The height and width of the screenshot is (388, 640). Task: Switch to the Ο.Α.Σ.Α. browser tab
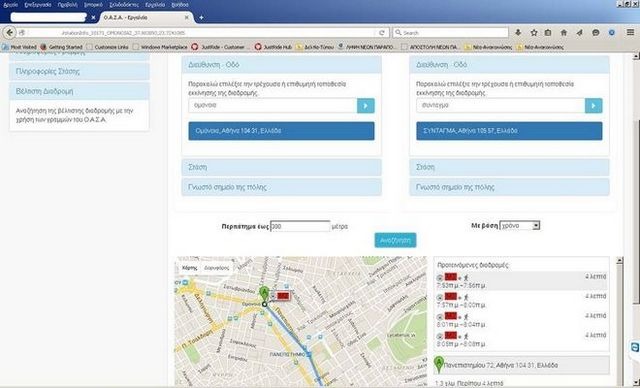tap(143, 18)
